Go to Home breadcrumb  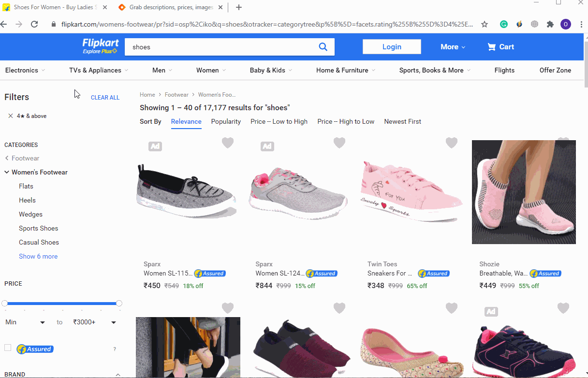(x=147, y=95)
